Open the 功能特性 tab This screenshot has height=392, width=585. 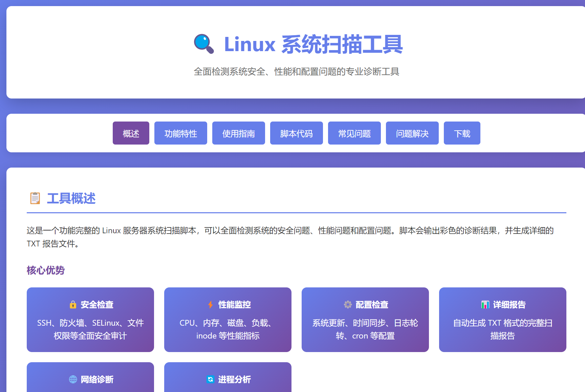click(181, 133)
